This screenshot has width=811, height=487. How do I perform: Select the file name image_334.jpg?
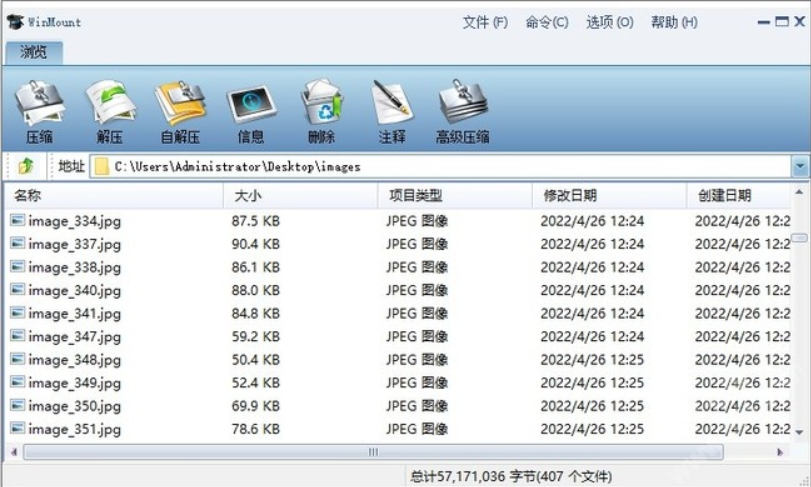tap(74, 221)
